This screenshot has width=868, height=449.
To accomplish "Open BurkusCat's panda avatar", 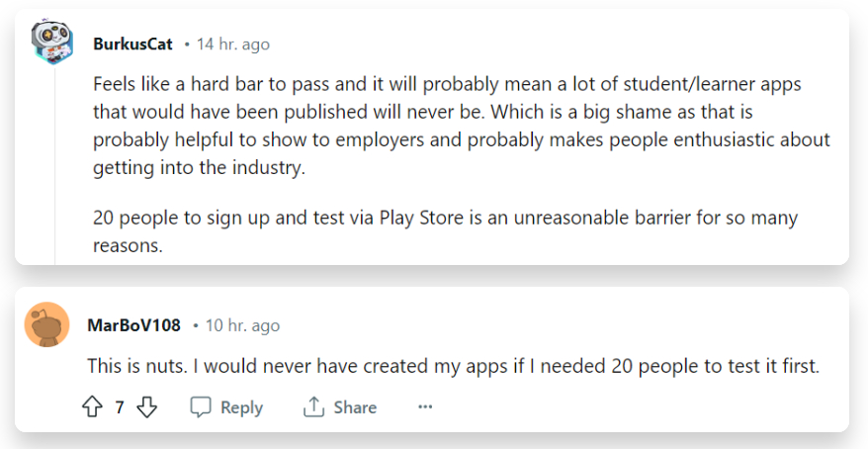I will click(x=51, y=43).
